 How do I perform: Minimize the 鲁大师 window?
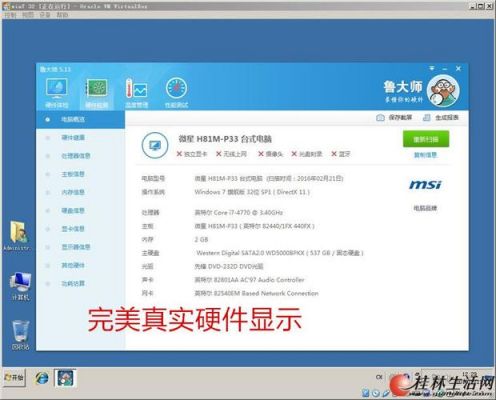[445, 69]
